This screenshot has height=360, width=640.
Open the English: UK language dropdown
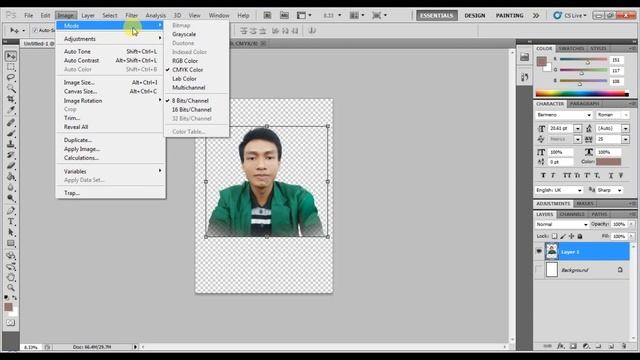(x=559, y=190)
